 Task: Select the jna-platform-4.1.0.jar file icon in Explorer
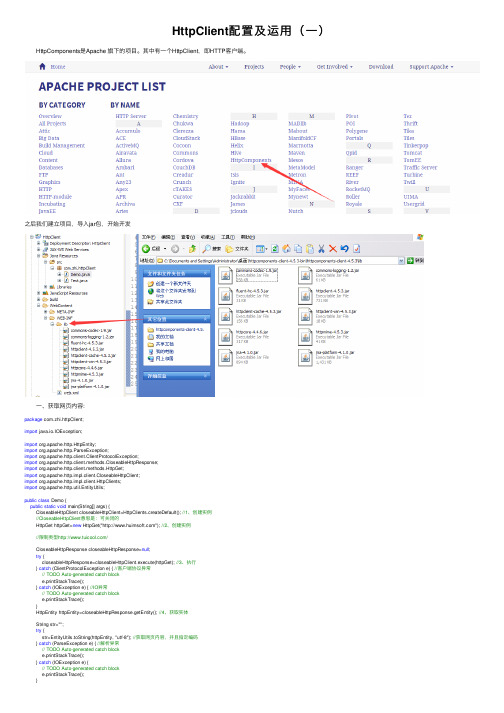tap(306, 357)
